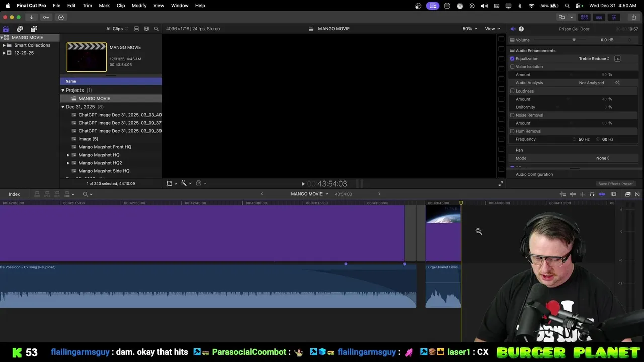644x362 pixels.
Task: Expand 12-29-25 event
Action: (x=4, y=53)
